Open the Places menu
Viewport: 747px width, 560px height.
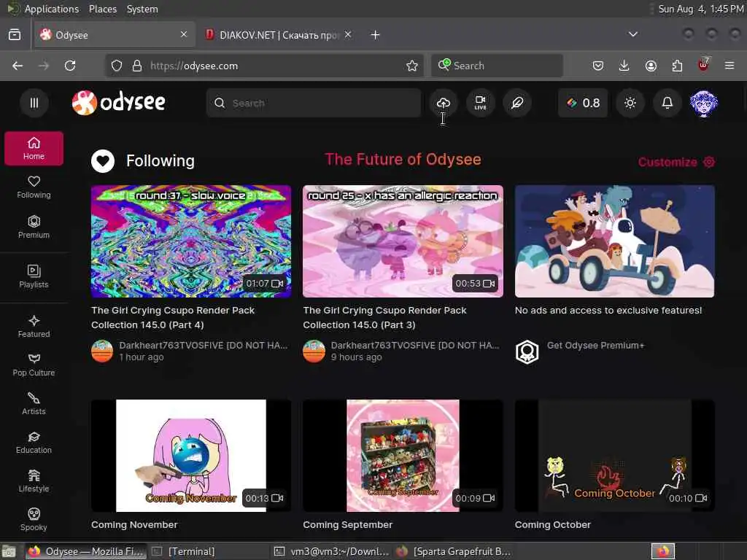103,9
